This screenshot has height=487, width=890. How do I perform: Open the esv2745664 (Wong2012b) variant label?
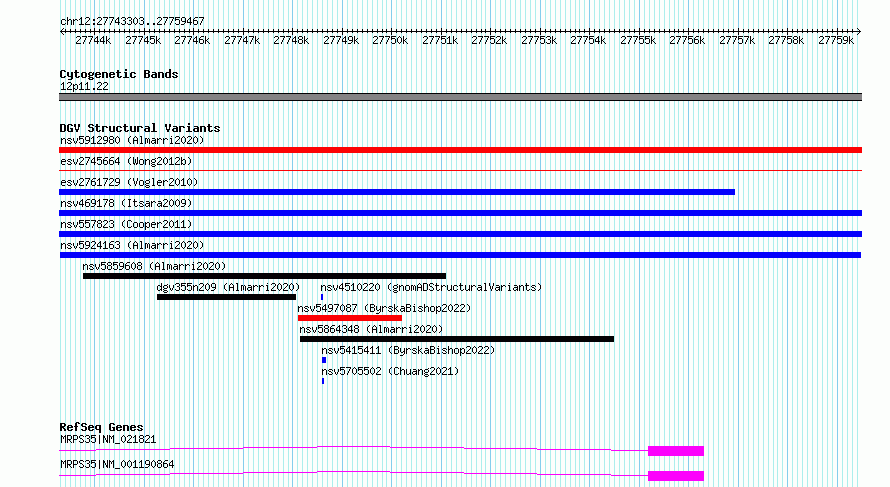(126, 161)
